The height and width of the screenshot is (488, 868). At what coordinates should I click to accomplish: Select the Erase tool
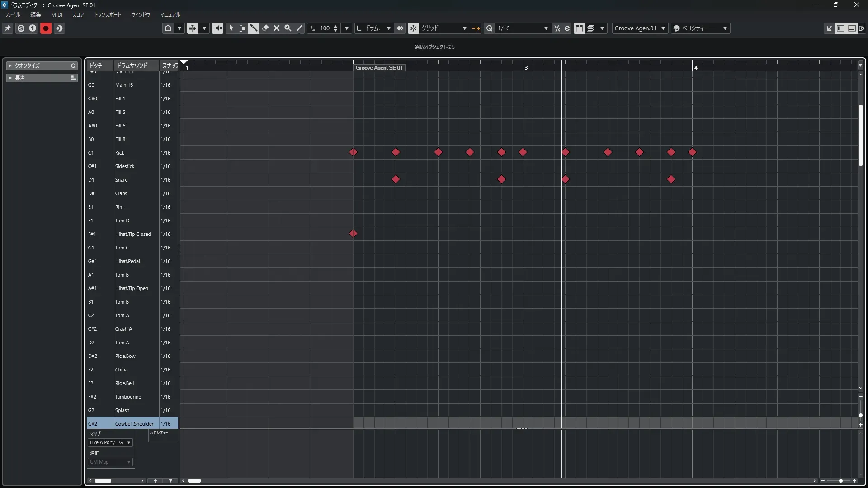tap(265, 28)
